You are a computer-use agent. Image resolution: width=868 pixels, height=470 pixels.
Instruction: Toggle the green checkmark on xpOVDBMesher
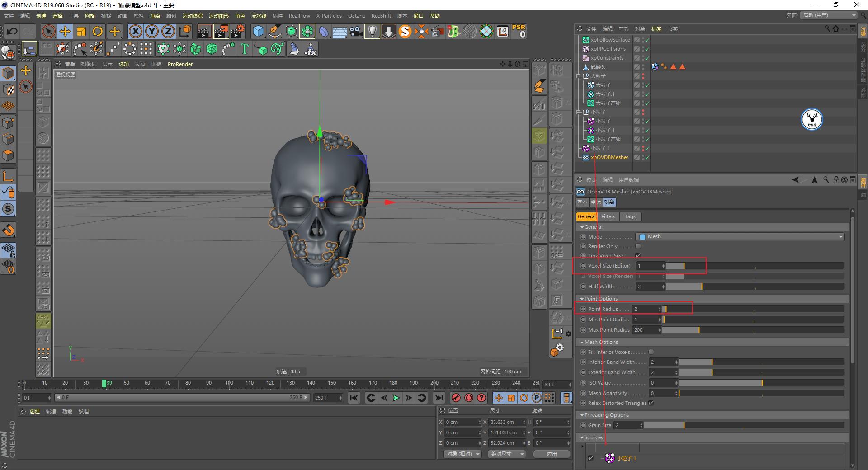click(646, 157)
